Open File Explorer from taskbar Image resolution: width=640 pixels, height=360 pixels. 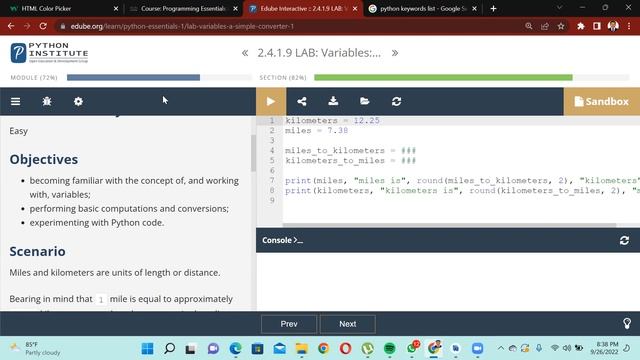coord(302,349)
